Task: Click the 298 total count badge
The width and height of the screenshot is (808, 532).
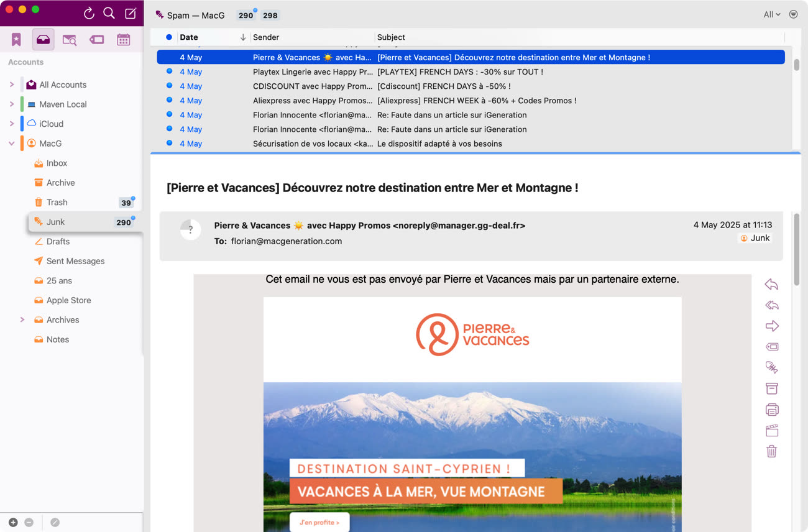Action: (270, 16)
